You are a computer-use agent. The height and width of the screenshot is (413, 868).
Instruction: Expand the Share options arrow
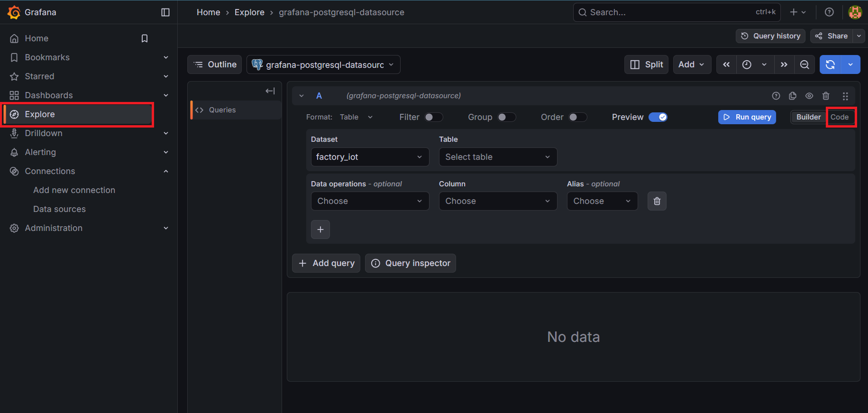859,36
